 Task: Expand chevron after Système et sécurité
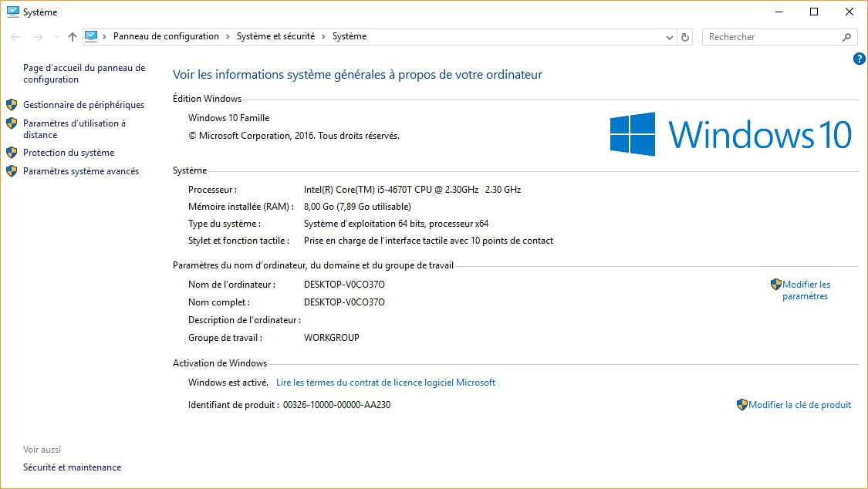324,36
